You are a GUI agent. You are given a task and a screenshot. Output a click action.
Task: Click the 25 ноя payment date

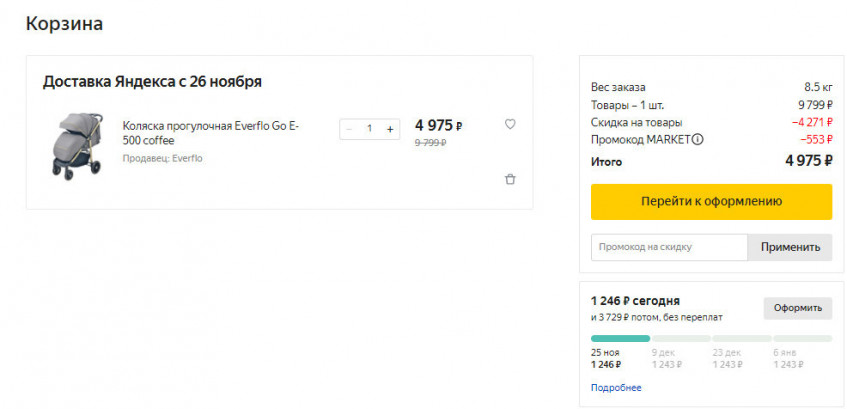point(605,352)
